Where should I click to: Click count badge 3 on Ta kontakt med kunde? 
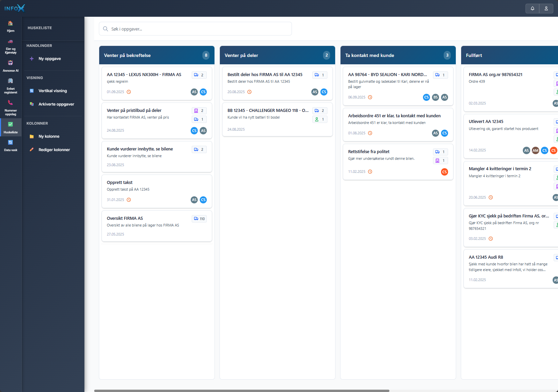coord(447,55)
